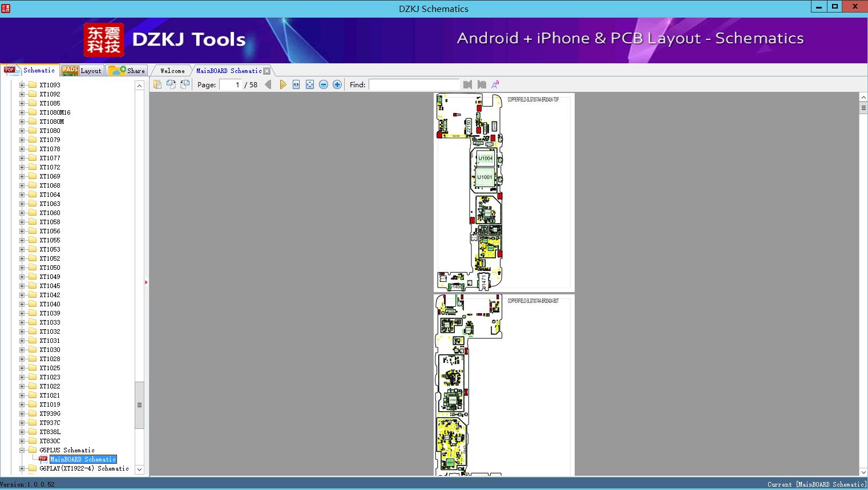This screenshot has height=490, width=868.
Task: Click the folder icon for XT937C
Action: tap(33, 423)
